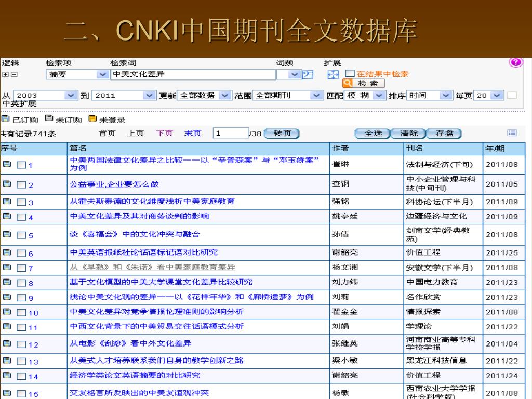Click the minus icon to remove logic row
This screenshot has width=532, height=399.
click(14, 74)
